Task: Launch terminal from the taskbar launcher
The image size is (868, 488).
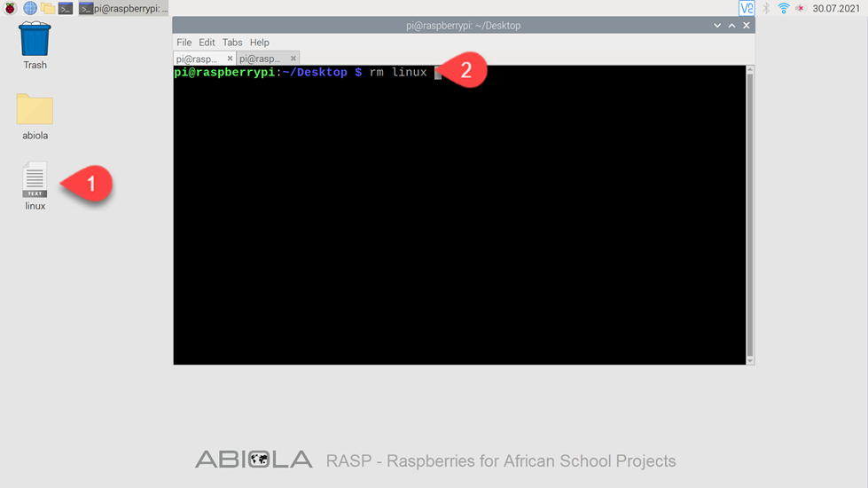Action: click(66, 8)
